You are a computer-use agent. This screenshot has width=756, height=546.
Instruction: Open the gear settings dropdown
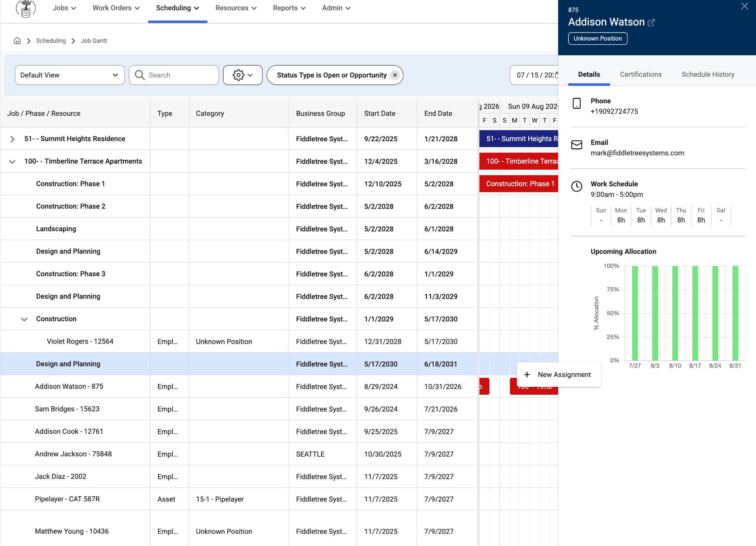coord(243,75)
